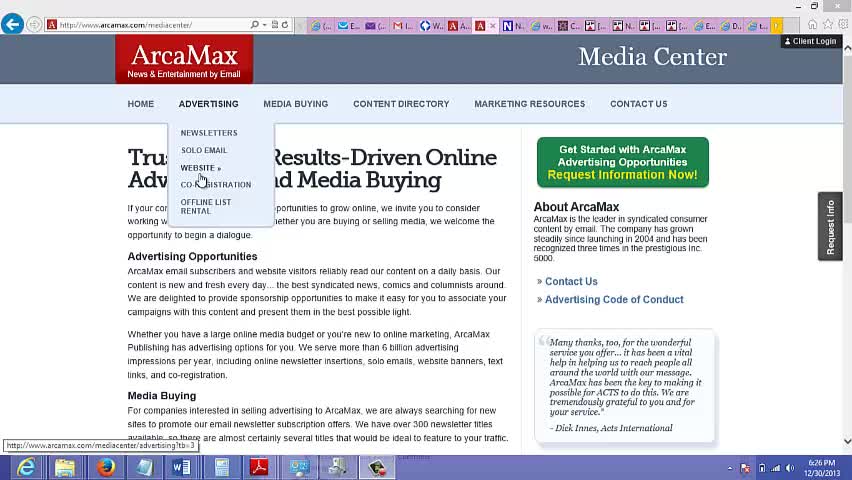This screenshot has width=852, height=480.
Task: Click the ArcaMax logo
Action: 184,60
